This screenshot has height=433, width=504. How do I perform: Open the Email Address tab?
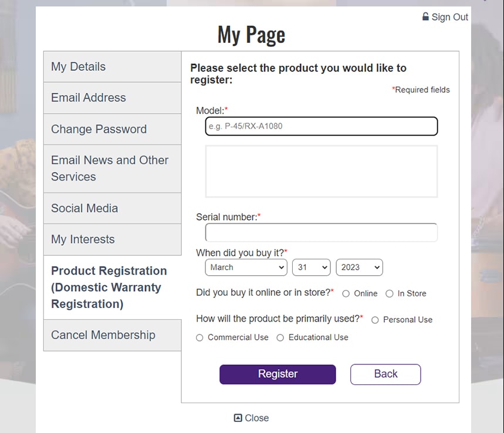[113, 98]
